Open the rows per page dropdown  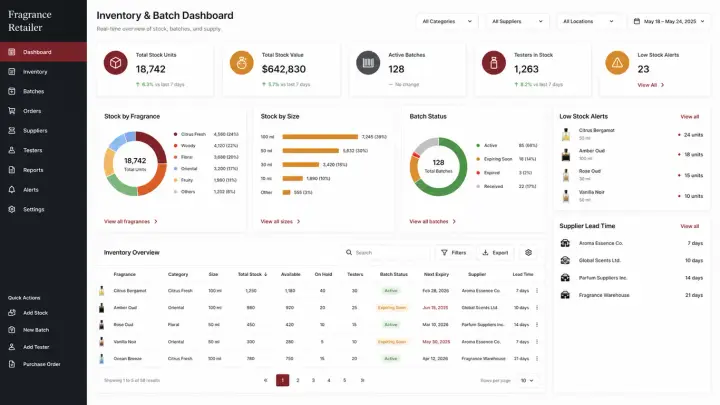(x=527, y=381)
